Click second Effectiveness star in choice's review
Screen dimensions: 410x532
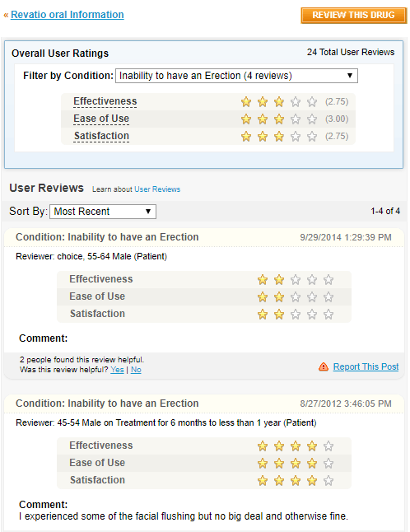(x=279, y=280)
